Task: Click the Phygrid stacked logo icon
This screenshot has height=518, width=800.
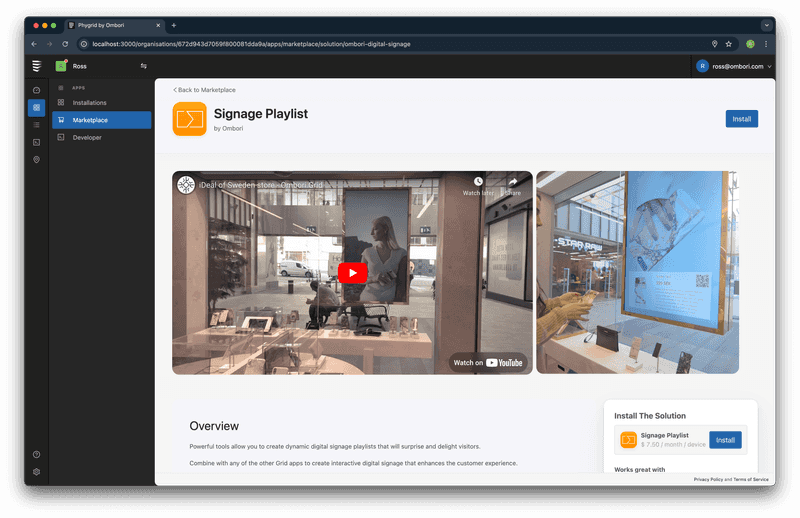Action: [x=37, y=66]
